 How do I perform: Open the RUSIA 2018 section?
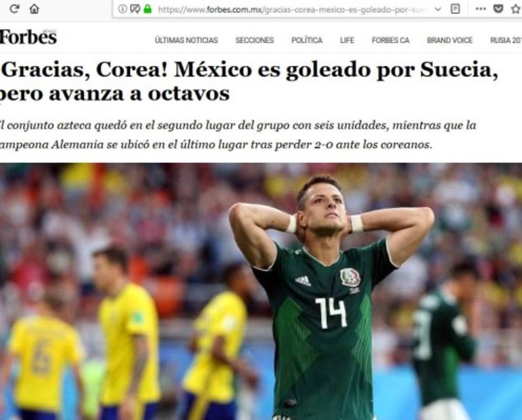[x=506, y=40]
